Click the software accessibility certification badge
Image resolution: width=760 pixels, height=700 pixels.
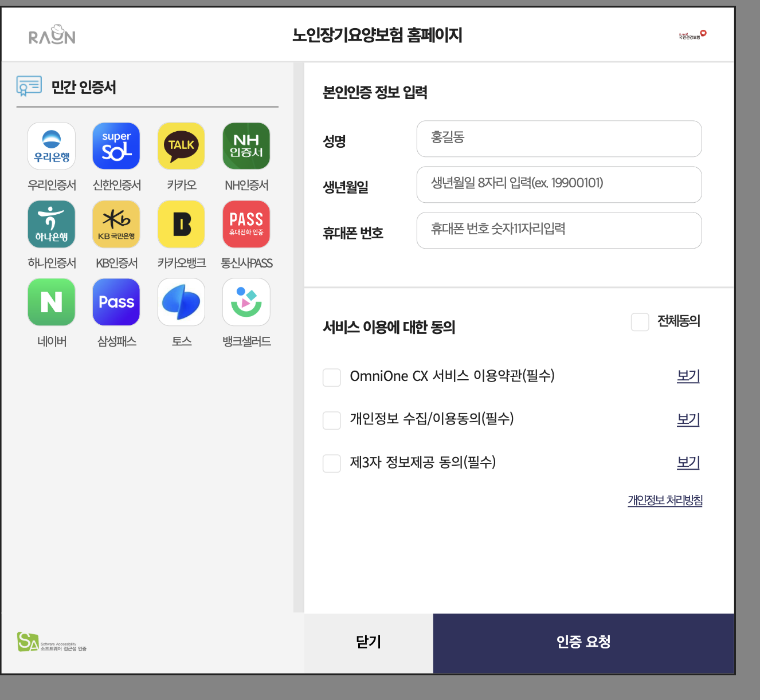pyautogui.click(x=52, y=642)
